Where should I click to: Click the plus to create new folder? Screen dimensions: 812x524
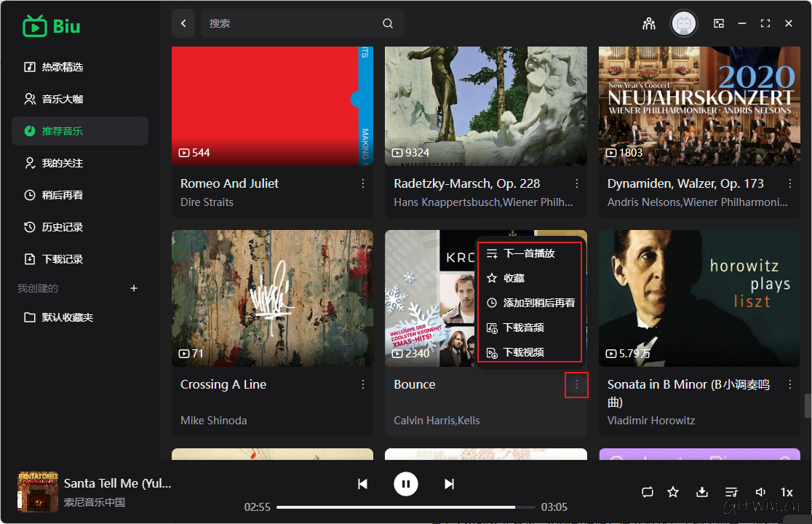(134, 288)
